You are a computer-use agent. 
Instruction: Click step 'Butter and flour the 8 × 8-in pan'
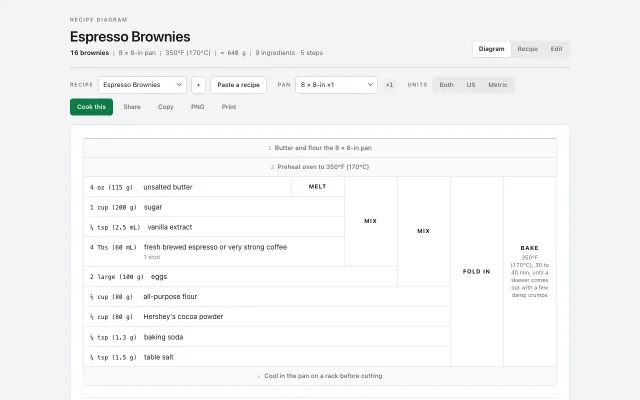point(320,148)
